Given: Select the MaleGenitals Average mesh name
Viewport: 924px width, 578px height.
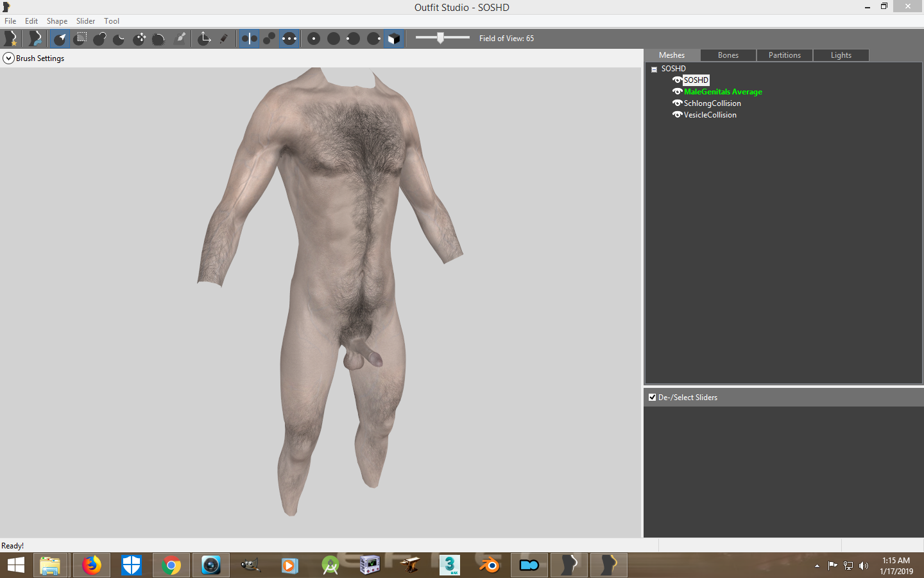Looking at the screenshot, I should [723, 92].
